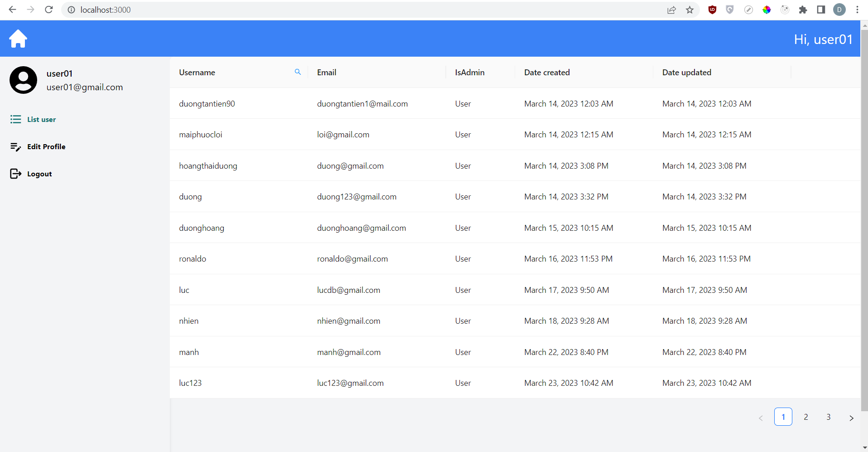Click the color wheel extension icon

[767, 10]
